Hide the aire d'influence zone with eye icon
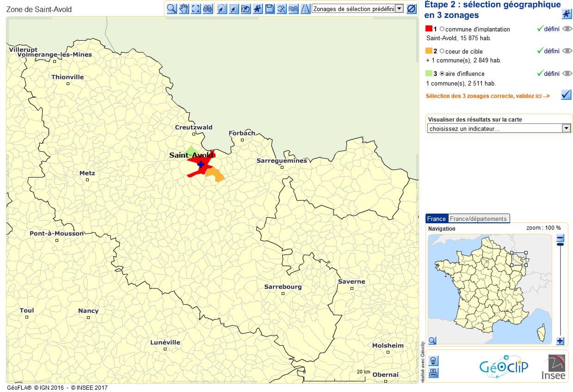Screen dimensions: 573x392 (567, 73)
